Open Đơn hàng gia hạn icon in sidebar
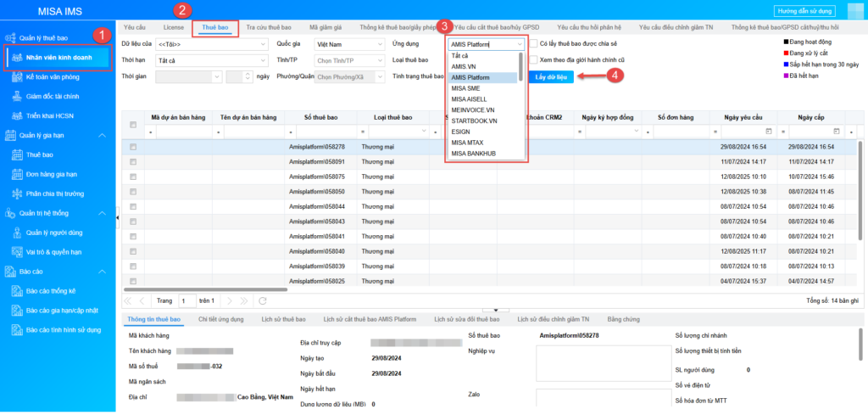 [19, 174]
